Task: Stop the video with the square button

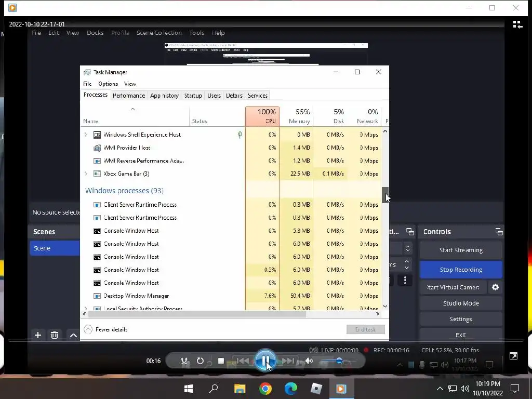Action: [221, 361]
